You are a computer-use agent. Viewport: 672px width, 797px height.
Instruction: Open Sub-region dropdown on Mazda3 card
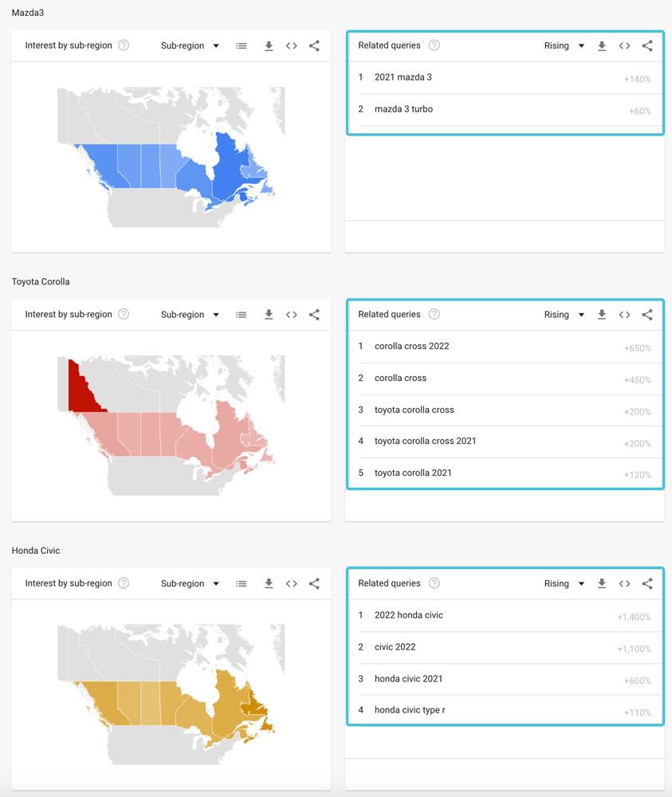pyautogui.click(x=190, y=46)
